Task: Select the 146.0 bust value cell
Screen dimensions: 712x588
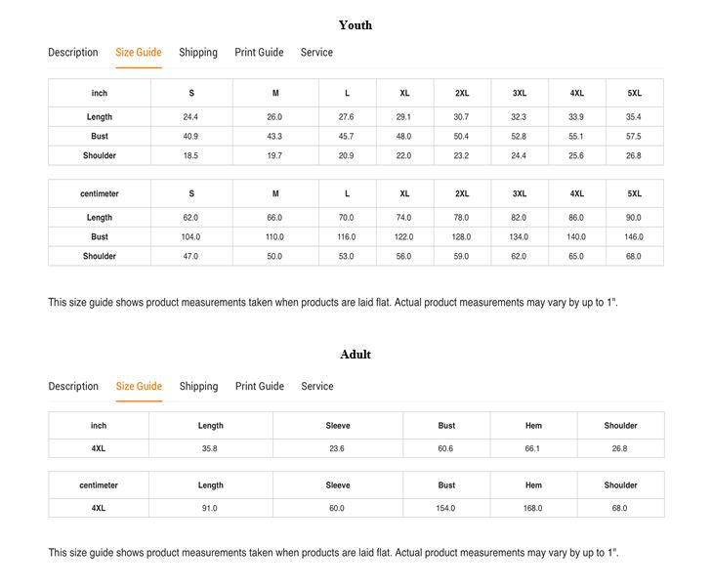Action: coord(635,237)
